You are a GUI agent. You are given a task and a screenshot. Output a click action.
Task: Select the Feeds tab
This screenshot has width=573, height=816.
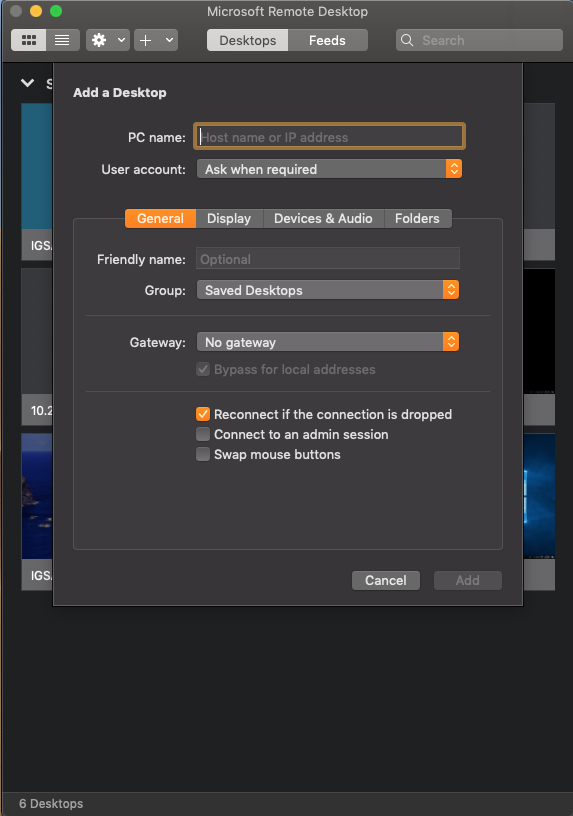point(327,40)
